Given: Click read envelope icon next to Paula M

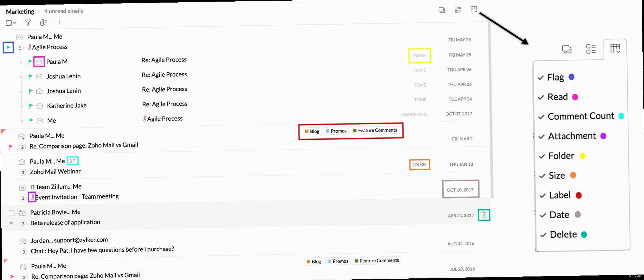Looking at the screenshot, I should [39, 61].
